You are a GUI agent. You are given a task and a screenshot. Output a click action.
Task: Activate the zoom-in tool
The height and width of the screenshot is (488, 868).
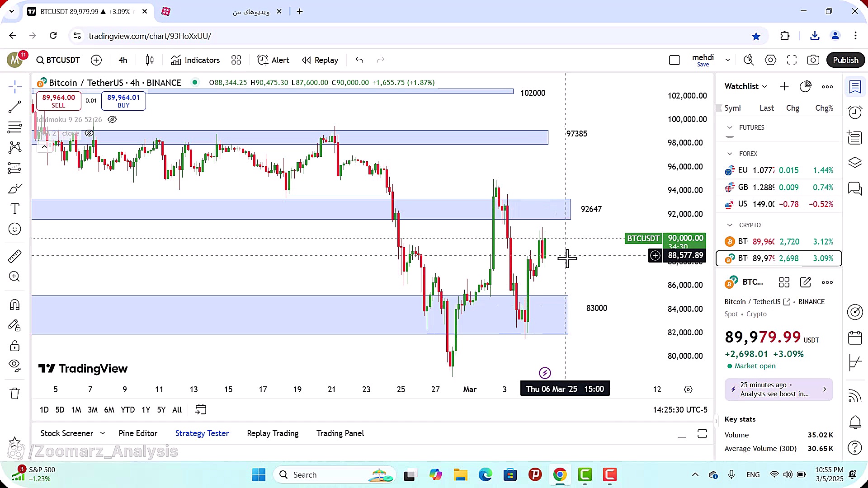(14, 277)
